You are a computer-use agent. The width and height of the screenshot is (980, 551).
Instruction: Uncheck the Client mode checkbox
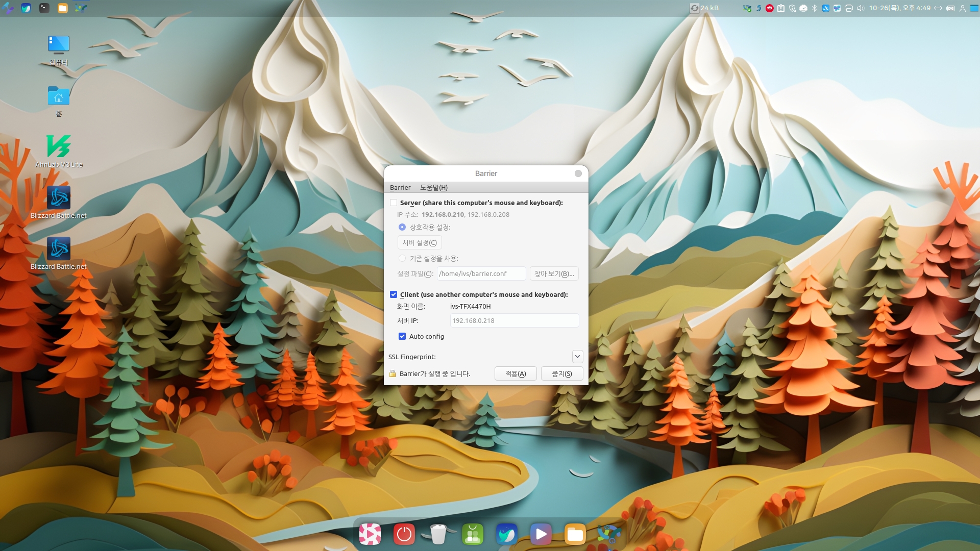(394, 295)
